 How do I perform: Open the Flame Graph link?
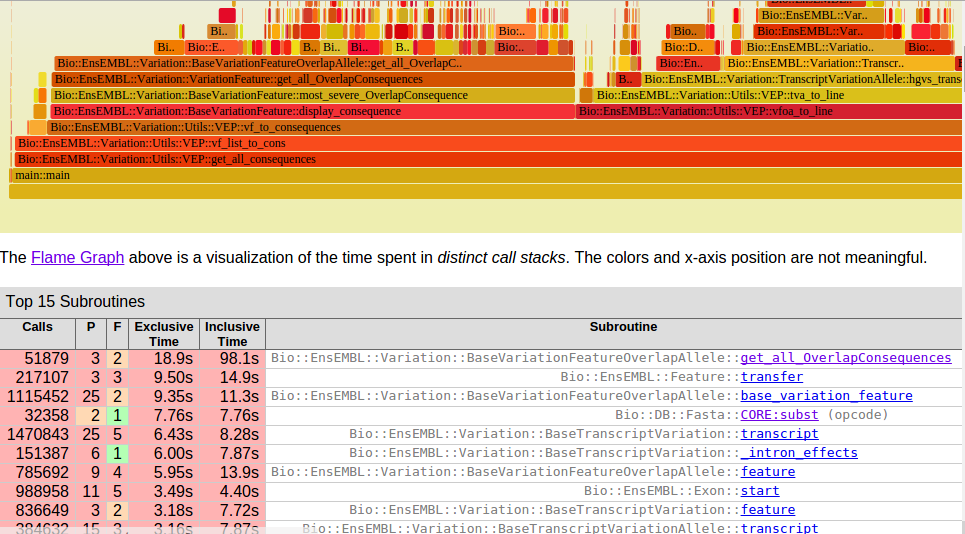point(77,258)
